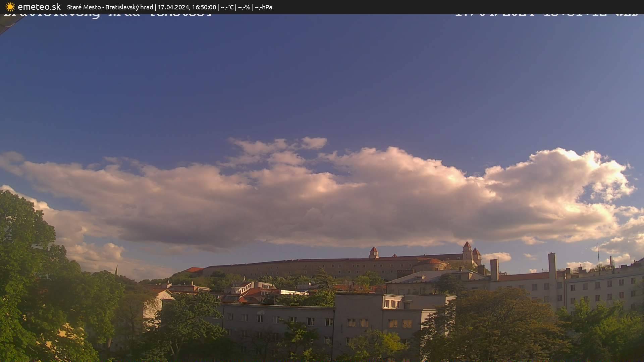This screenshot has height=362, width=644.
Task: Click the partially hidden camera timestamp overlay top-right
Action: pos(546,15)
